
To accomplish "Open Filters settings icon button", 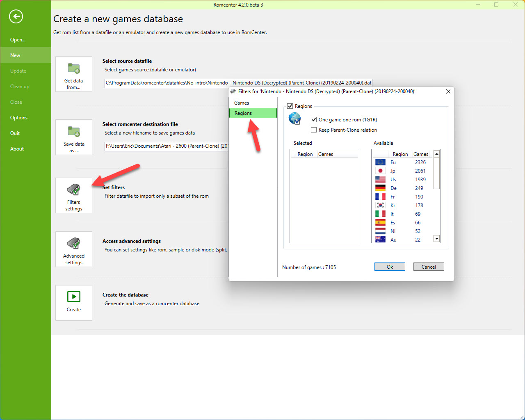I will point(74,190).
